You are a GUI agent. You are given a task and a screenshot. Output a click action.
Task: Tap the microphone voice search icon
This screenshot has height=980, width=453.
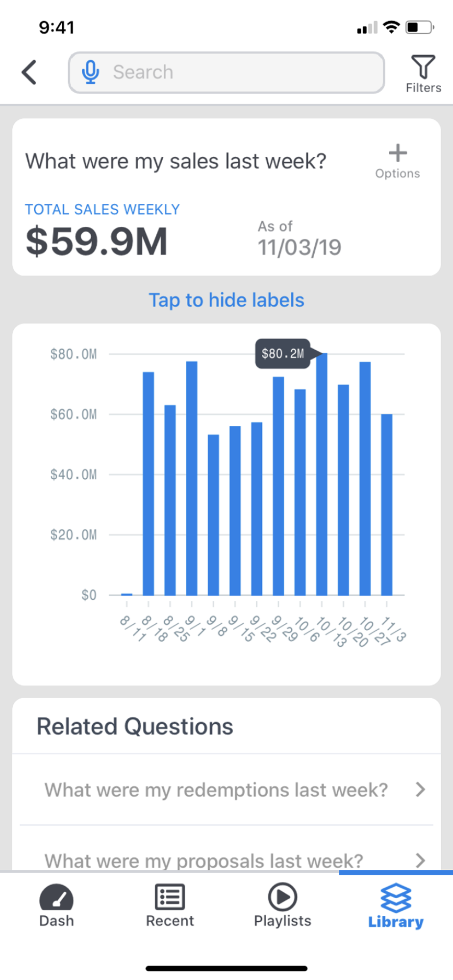90,73
